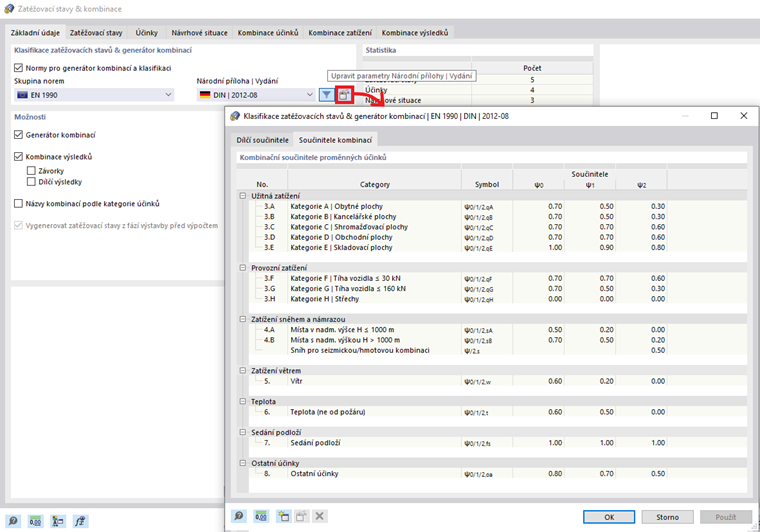Open the Součinitele kombinací tab
The width and height of the screenshot is (760, 532).
335,140
